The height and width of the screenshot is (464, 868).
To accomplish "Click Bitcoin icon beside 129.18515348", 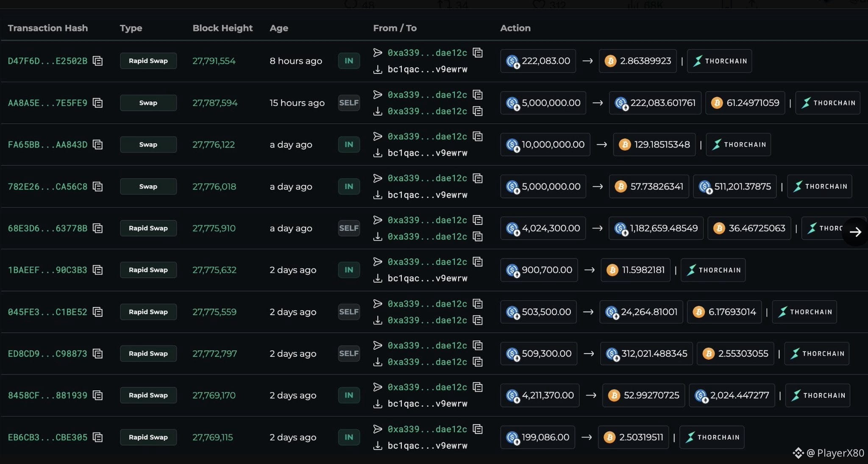I will [624, 144].
